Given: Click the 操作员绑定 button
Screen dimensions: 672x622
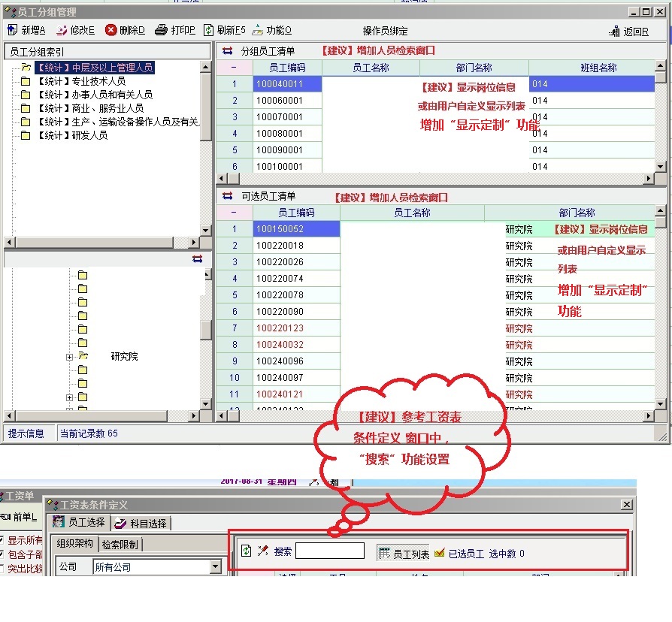Looking at the screenshot, I should pyautogui.click(x=385, y=31).
